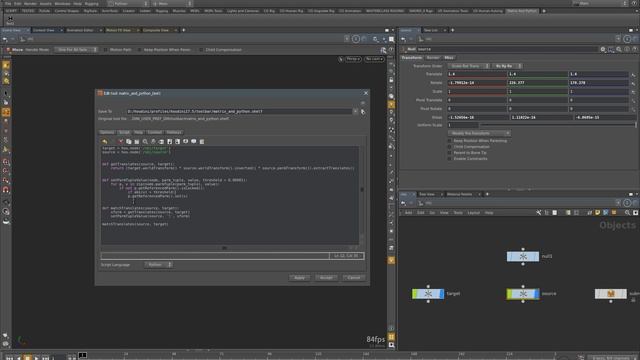This screenshot has width=640, height=360.
Task: Click Accept button in Edit Tool dialog
Action: pos(326,278)
